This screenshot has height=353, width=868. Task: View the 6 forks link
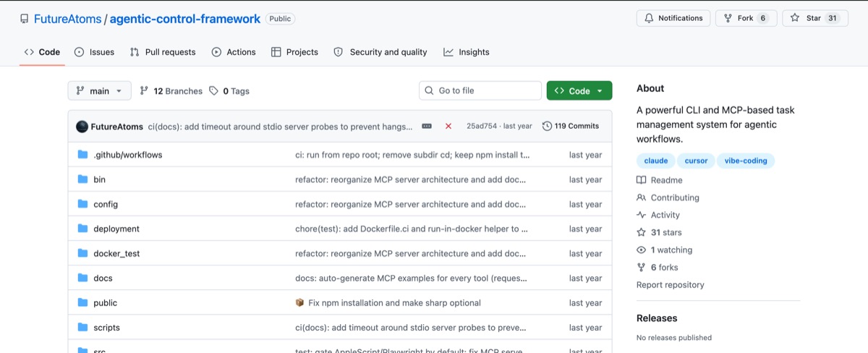pos(658,267)
